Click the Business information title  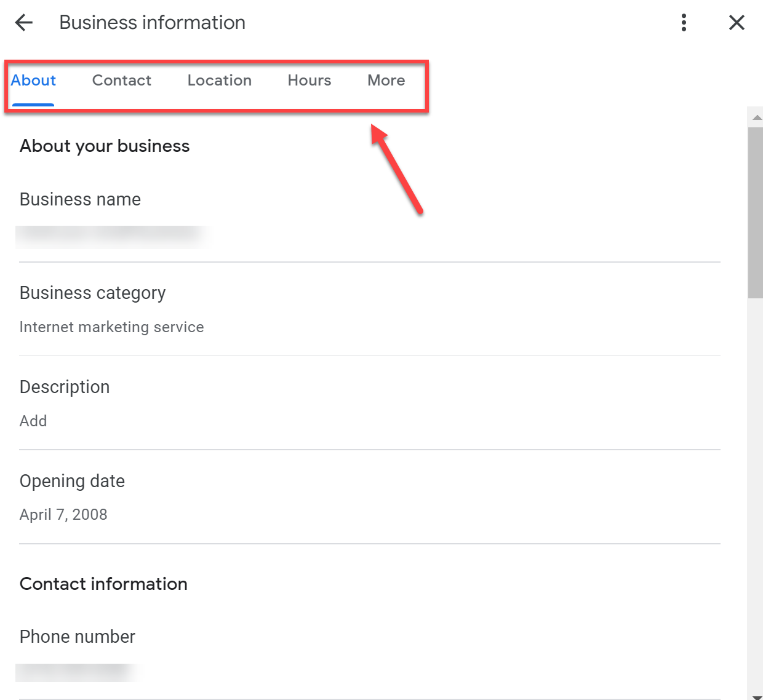click(x=153, y=23)
